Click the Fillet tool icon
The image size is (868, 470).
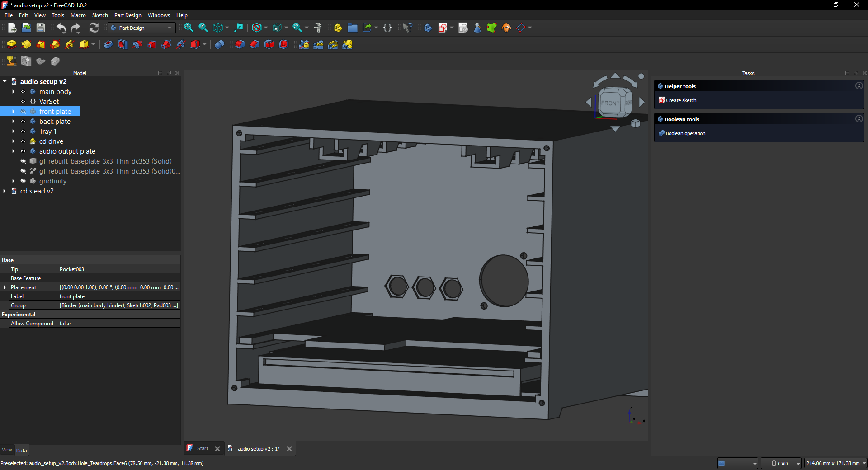point(240,44)
